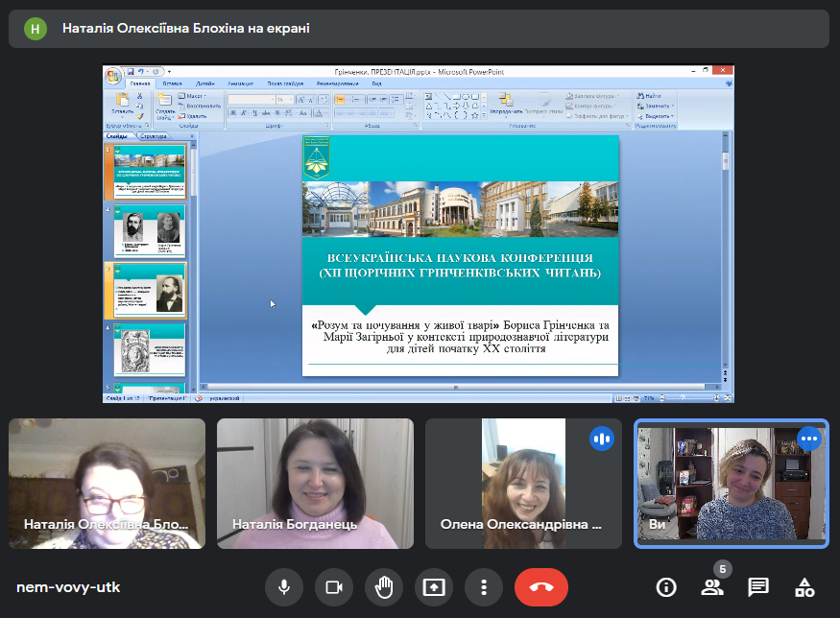Image resolution: width=840 pixels, height=618 pixels.
Task: Leave the call with red hang-up button
Action: coord(541,586)
